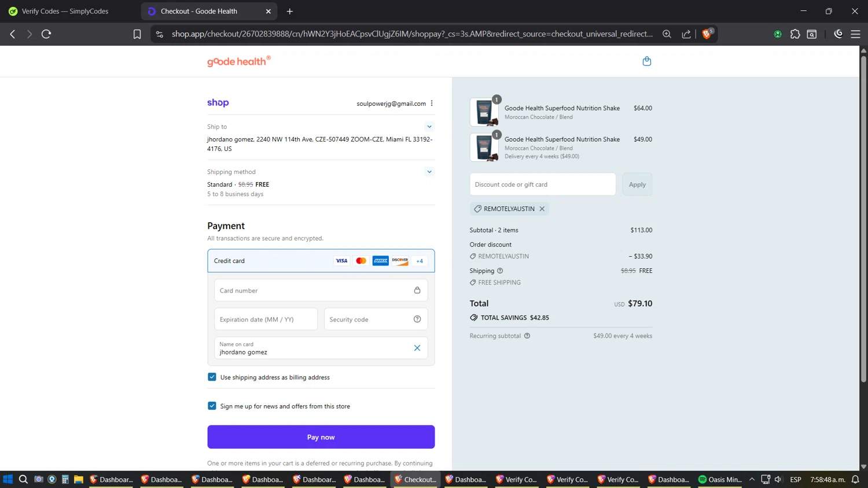Open Spotify Oasis taskbar item
The height and width of the screenshot is (488, 868).
click(x=720, y=479)
